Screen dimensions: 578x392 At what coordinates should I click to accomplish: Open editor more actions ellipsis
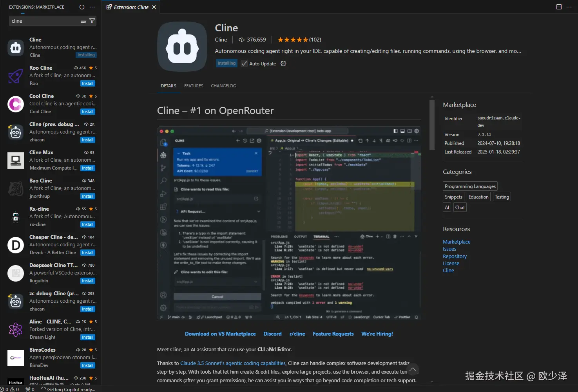pos(569,7)
